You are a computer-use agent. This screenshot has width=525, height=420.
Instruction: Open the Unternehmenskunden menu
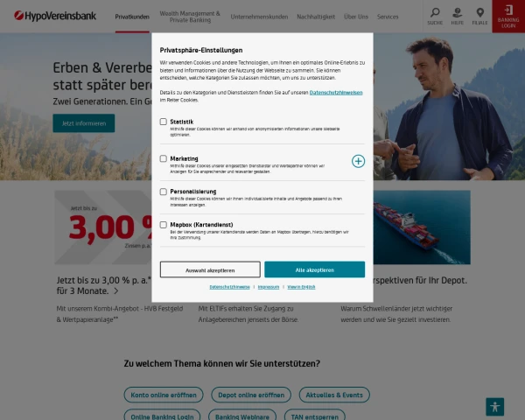tap(259, 17)
